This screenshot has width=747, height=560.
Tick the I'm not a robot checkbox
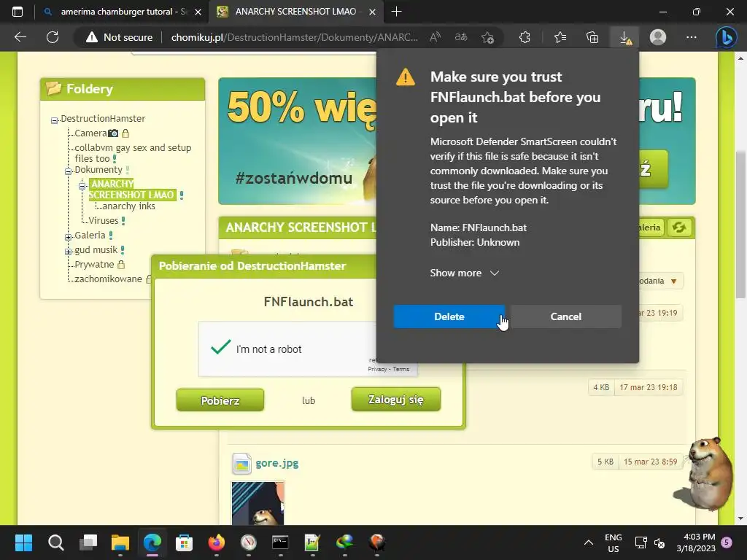tap(221, 347)
